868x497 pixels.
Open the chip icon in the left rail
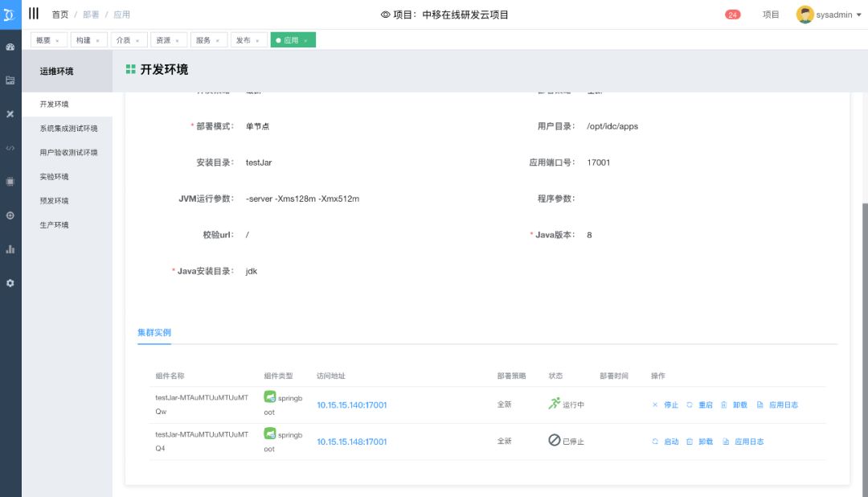tap(10, 182)
